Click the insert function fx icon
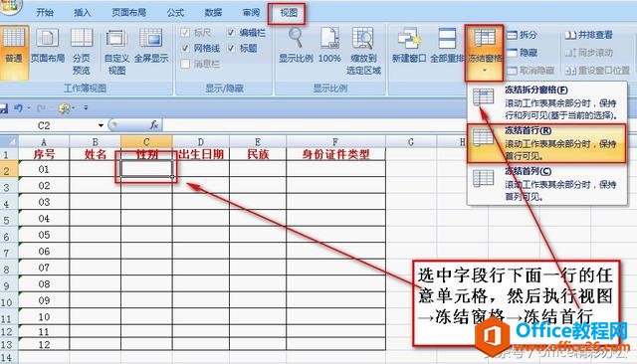 click(154, 125)
